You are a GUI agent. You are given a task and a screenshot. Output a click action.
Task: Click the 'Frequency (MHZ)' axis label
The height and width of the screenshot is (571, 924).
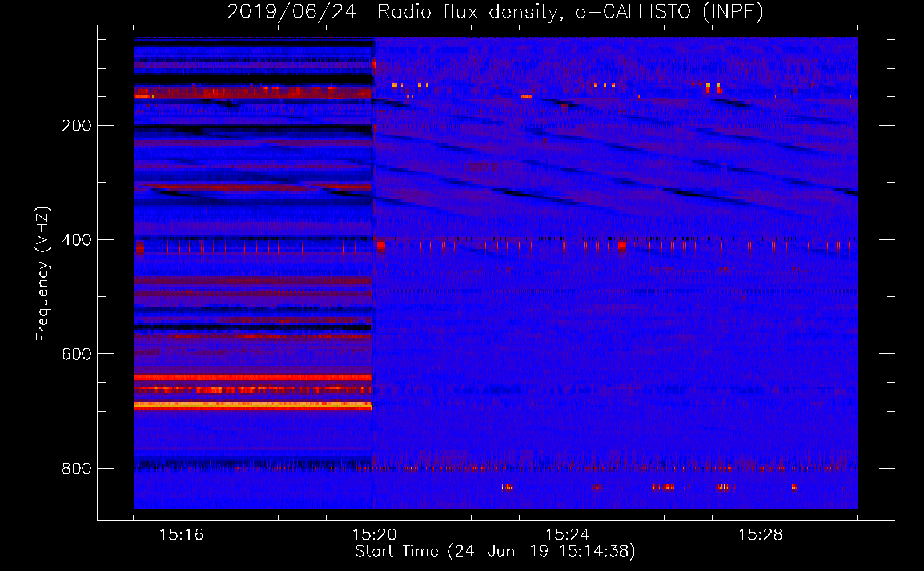[x=43, y=274]
